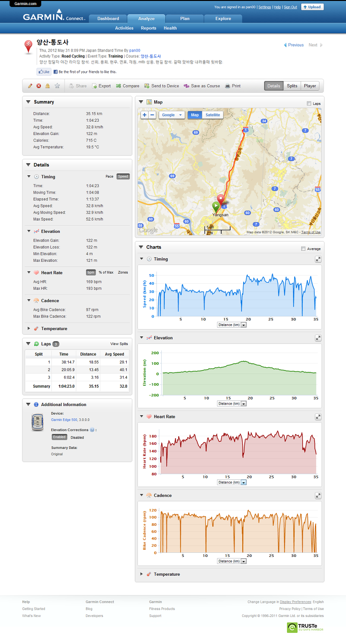The width and height of the screenshot is (346, 644).
Task: Switch timing display to Pace
Action: point(109,176)
